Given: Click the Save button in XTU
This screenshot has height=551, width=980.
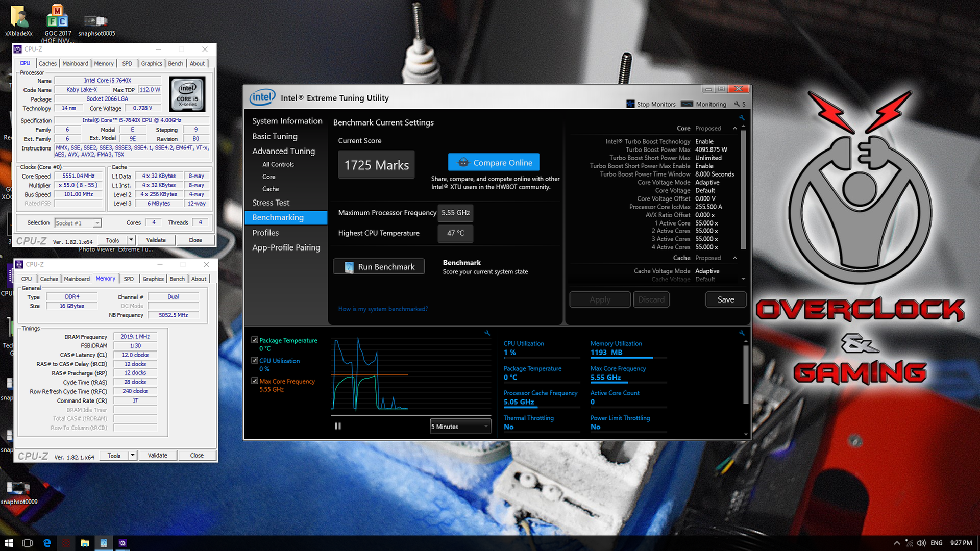Looking at the screenshot, I should pyautogui.click(x=726, y=299).
